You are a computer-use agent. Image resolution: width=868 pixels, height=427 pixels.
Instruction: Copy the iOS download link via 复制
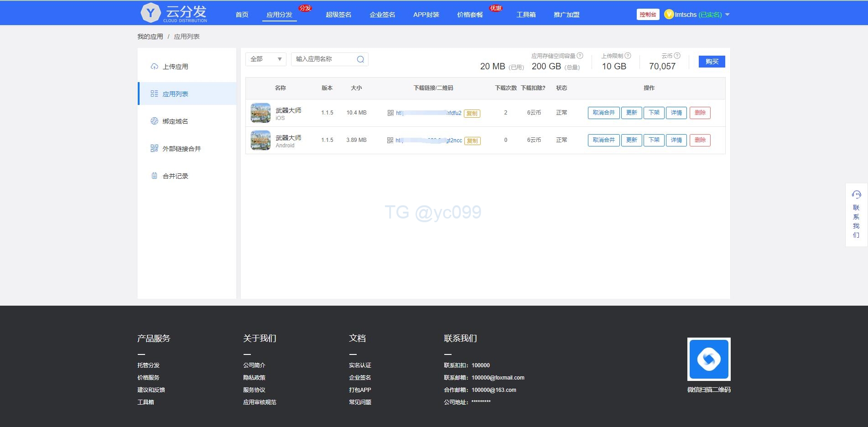click(472, 113)
